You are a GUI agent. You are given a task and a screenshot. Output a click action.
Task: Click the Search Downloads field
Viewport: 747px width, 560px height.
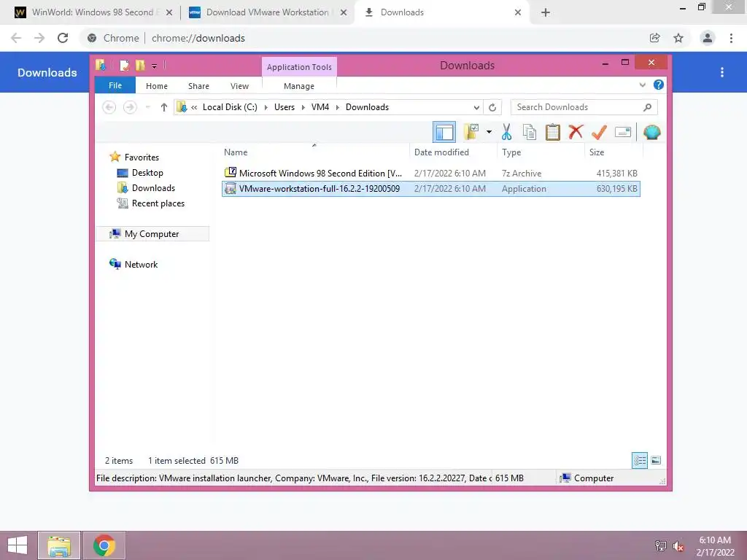point(584,107)
